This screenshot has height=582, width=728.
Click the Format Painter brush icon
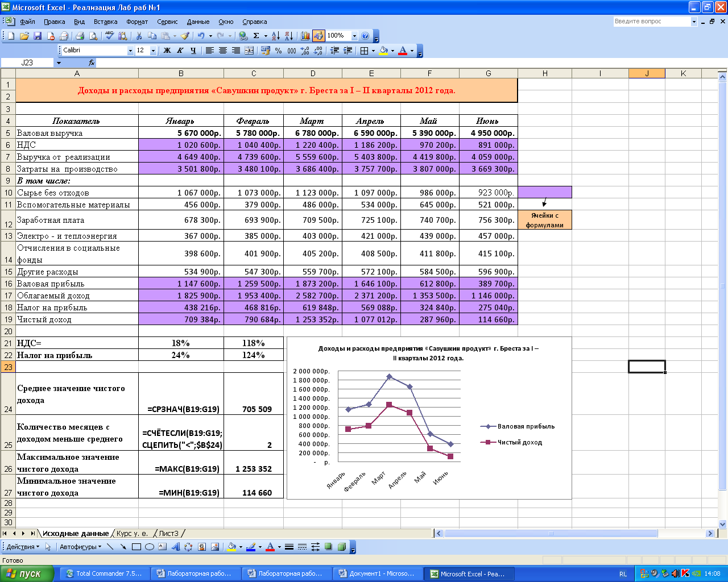click(x=185, y=36)
